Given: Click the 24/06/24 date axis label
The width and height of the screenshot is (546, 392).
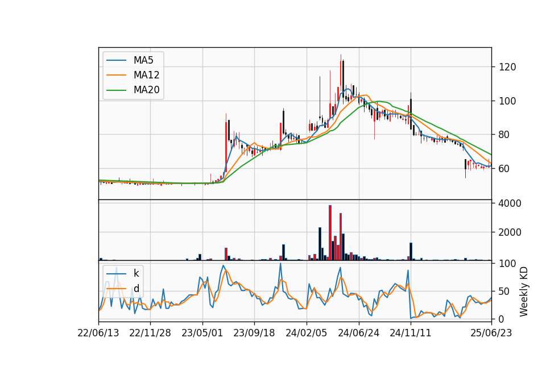Looking at the screenshot, I should pos(359,333).
